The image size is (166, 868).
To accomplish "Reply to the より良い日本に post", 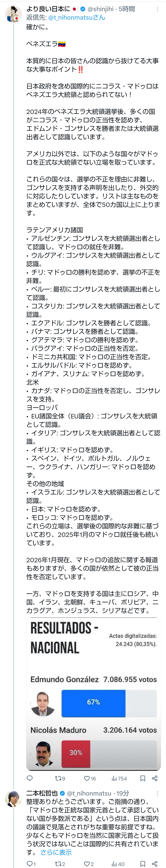I will (30, 778).
